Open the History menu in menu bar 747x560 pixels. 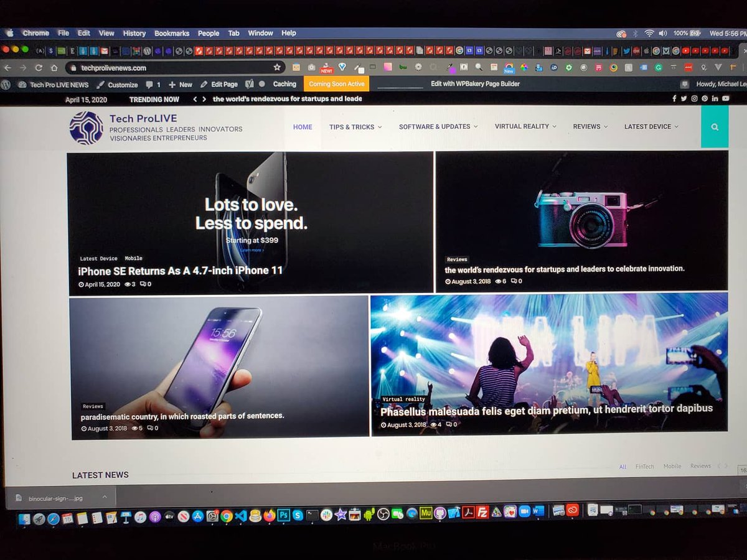(x=134, y=33)
